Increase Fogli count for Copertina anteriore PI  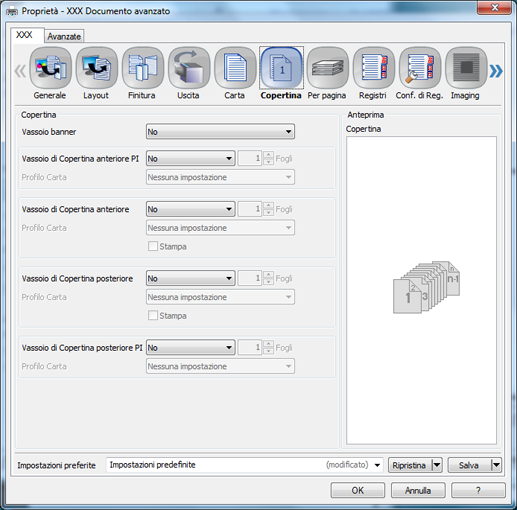268,155
